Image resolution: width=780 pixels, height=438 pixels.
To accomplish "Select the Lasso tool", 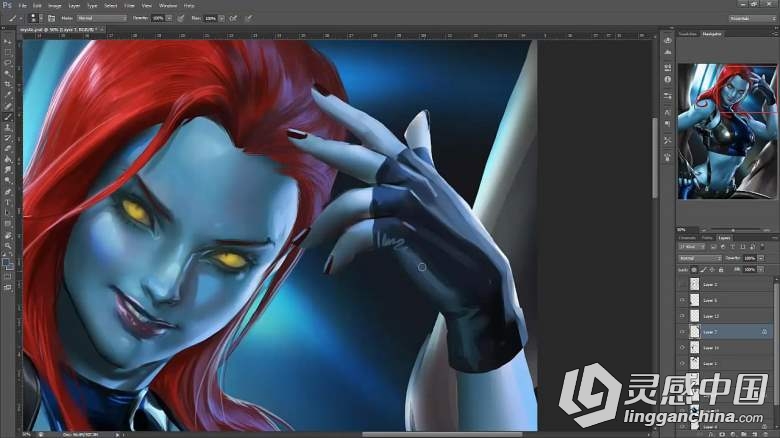I will 7,63.
